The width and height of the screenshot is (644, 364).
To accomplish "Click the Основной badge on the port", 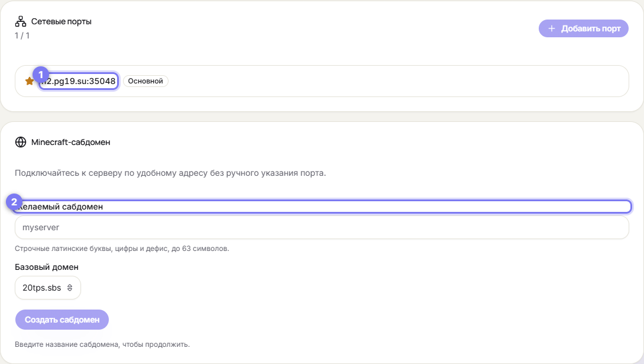I will point(145,81).
